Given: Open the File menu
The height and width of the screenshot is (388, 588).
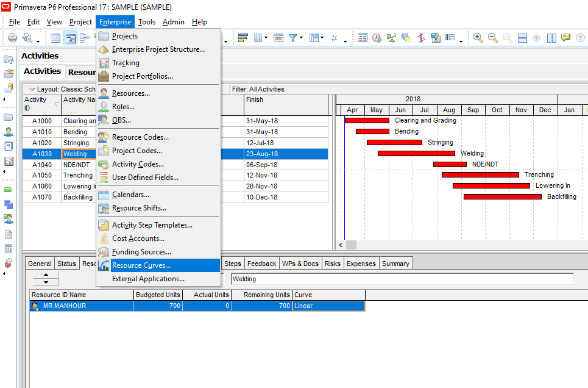Looking at the screenshot, I should click(14, 22).
